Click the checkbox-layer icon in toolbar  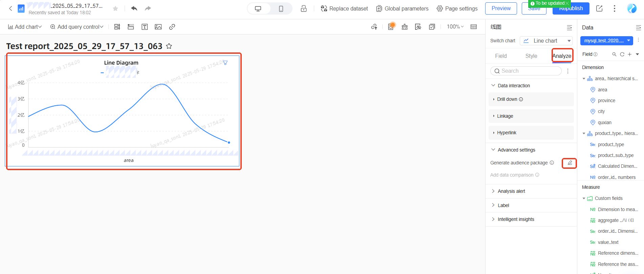(432, 27)
